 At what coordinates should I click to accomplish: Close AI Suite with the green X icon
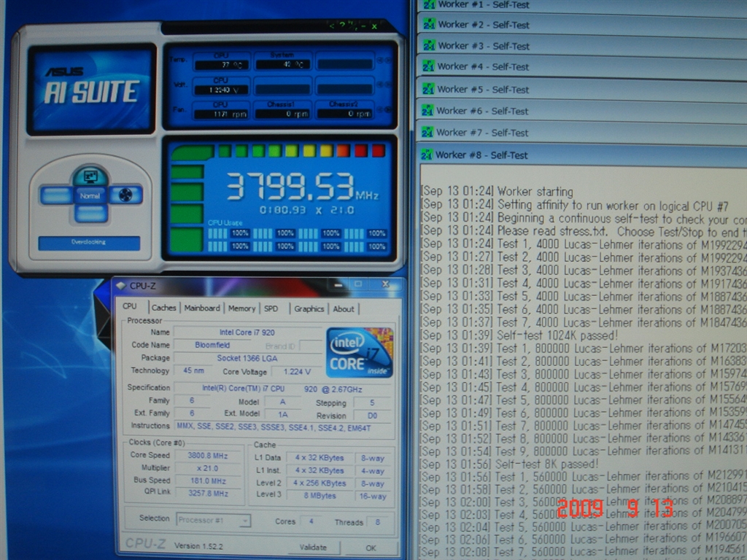click(374, 26)
